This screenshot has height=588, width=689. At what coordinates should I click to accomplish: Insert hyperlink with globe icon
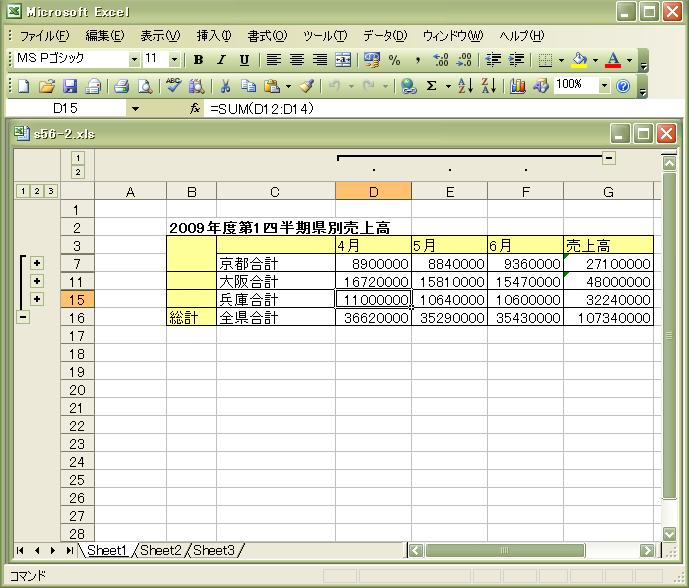point(409,86)
